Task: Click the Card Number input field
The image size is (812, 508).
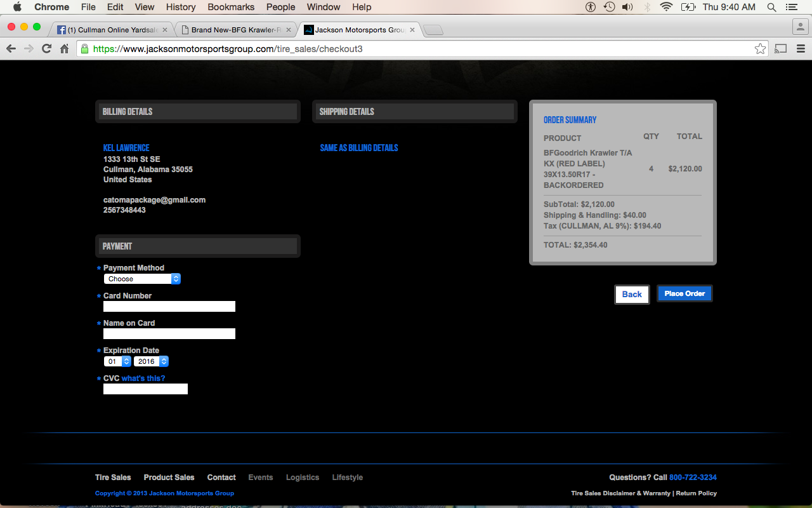Action: (x=169, y=307)
